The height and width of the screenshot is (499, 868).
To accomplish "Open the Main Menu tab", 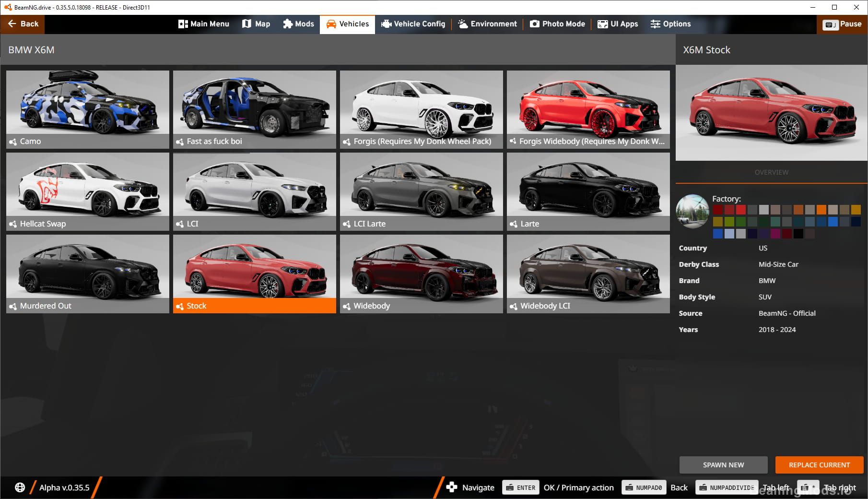I will coord(204,24).
